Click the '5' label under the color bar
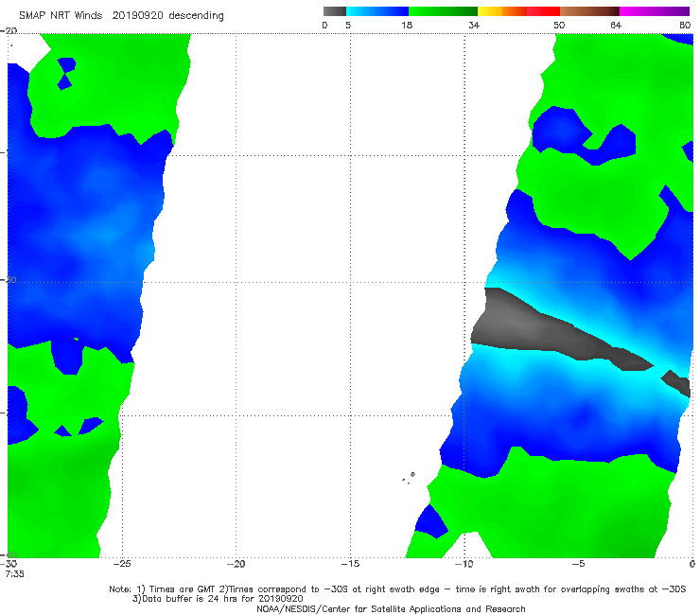Screen dimensions: 700x615 point(348,26)
